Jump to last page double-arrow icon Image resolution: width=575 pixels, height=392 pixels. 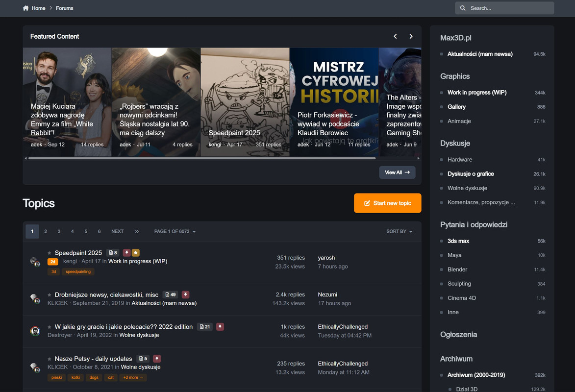pyautogui.click(x=137, y=231)
